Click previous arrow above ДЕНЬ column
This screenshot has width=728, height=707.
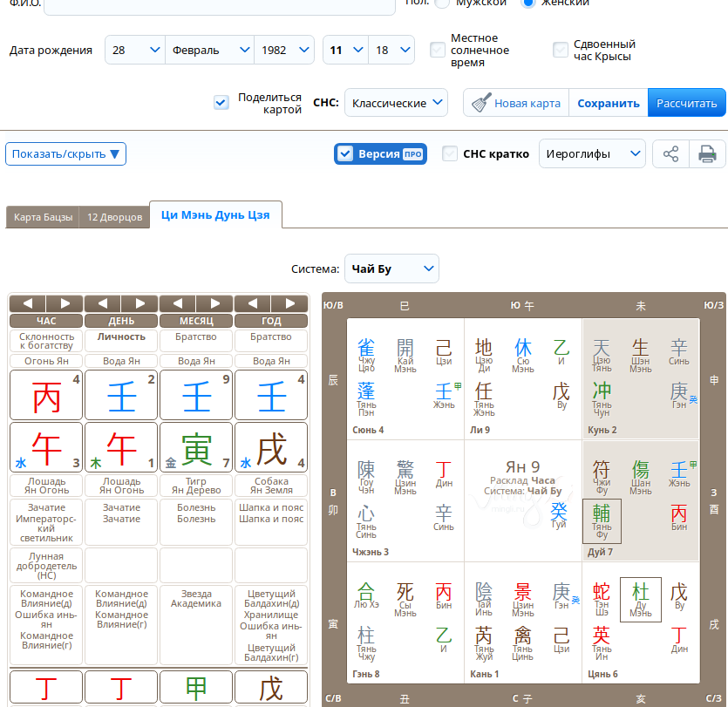pyautogui.click(x=103, y=303)
